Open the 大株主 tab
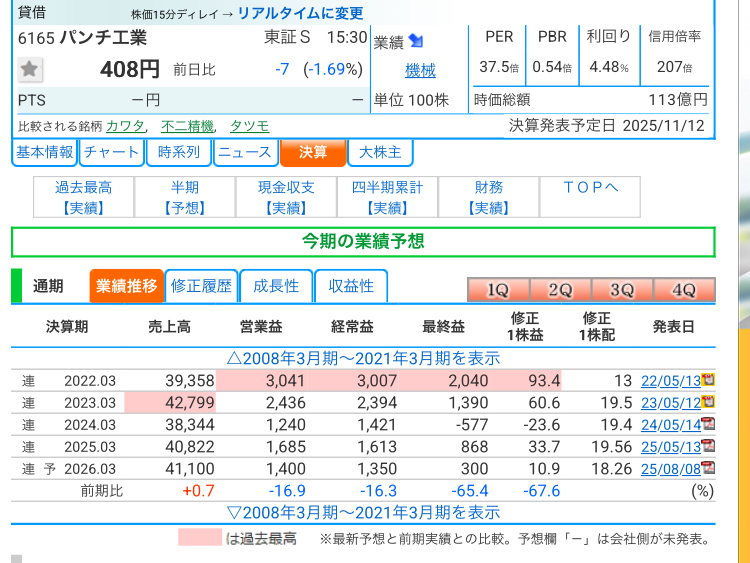750x563 pixels. tap(380, 152)
